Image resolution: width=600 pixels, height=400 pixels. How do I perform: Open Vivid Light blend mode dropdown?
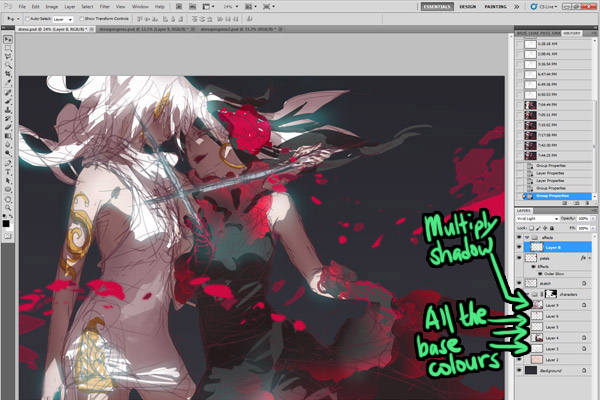537,219
